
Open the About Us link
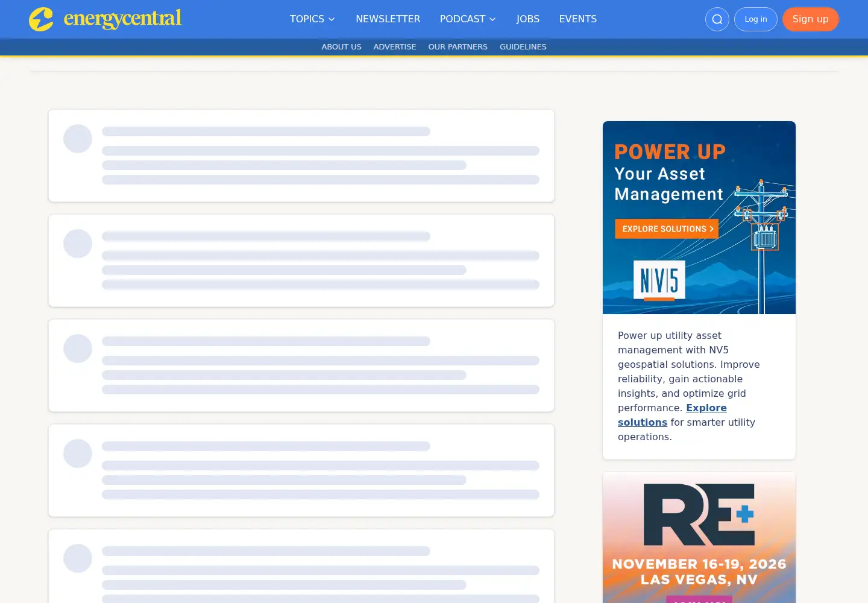click(341, 47)
